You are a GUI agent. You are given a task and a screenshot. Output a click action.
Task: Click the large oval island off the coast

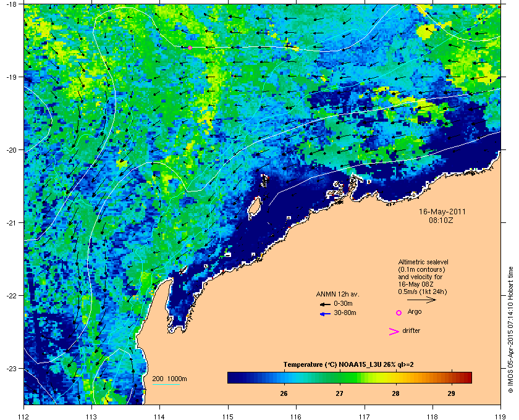pyautogui.click(x=255, y=207)
